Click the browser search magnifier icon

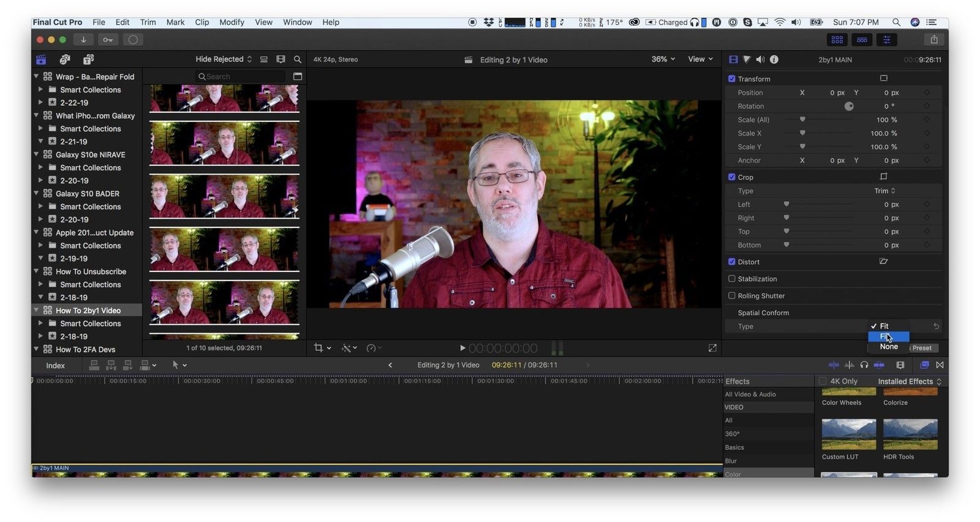pos(298,59)
